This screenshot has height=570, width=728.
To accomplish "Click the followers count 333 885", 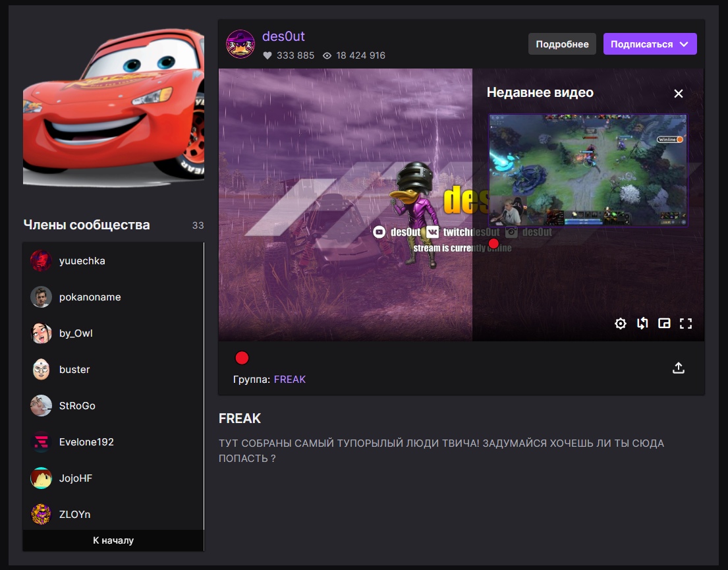I will [x=295, y=56].
